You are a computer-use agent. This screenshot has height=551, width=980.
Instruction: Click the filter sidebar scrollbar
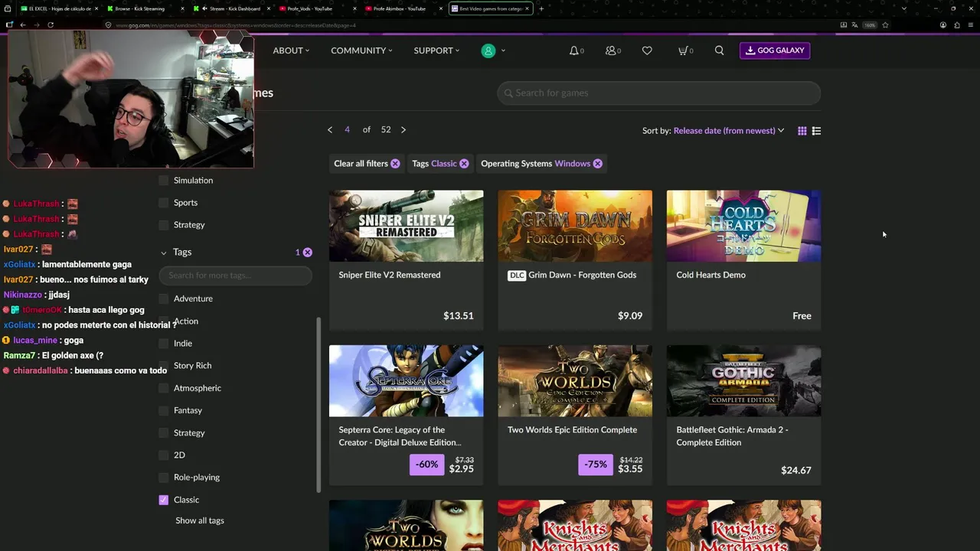(318, 406)
